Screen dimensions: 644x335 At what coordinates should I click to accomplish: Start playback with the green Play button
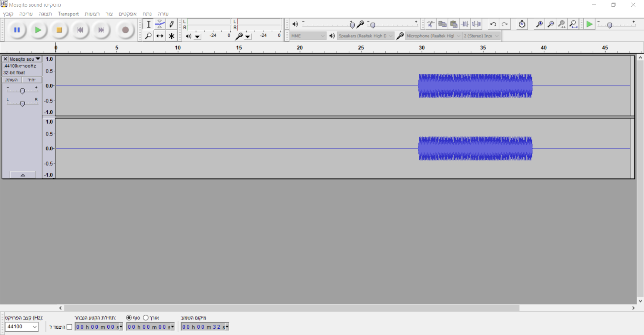click(x=38, y=30)
